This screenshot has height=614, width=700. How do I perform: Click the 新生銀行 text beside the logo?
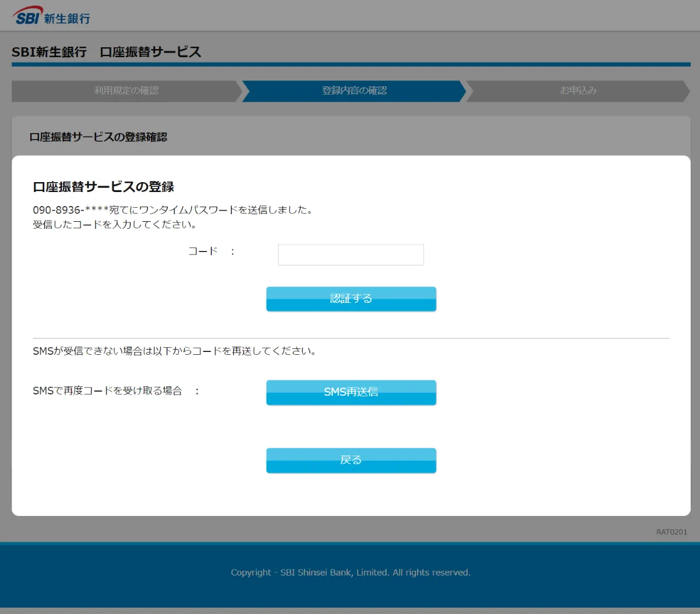(67, 19)
